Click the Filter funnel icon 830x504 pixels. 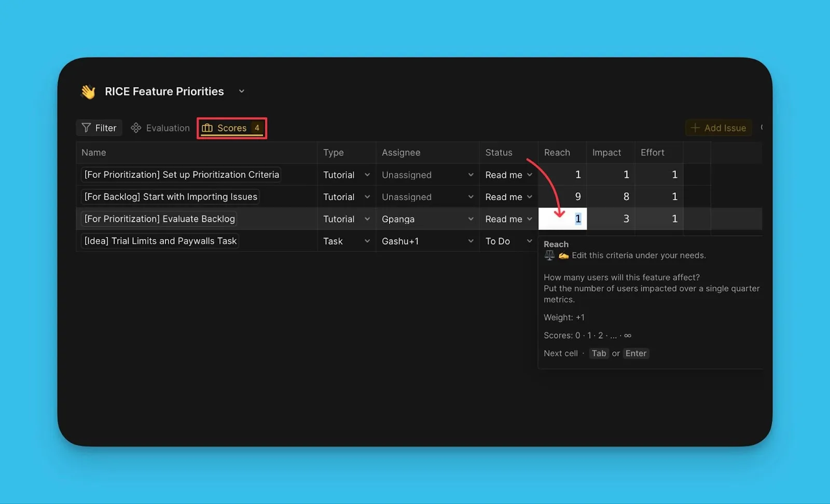point(86,128)
